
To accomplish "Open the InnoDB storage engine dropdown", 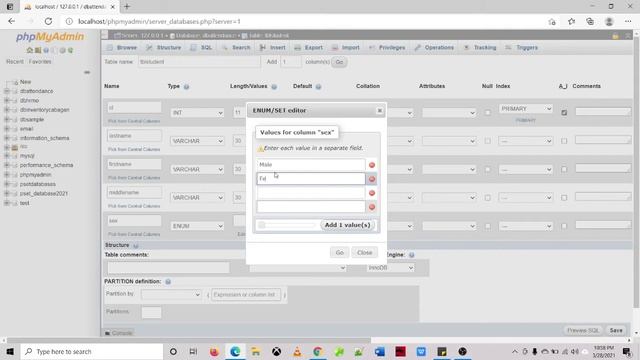I will coord(391,268).
